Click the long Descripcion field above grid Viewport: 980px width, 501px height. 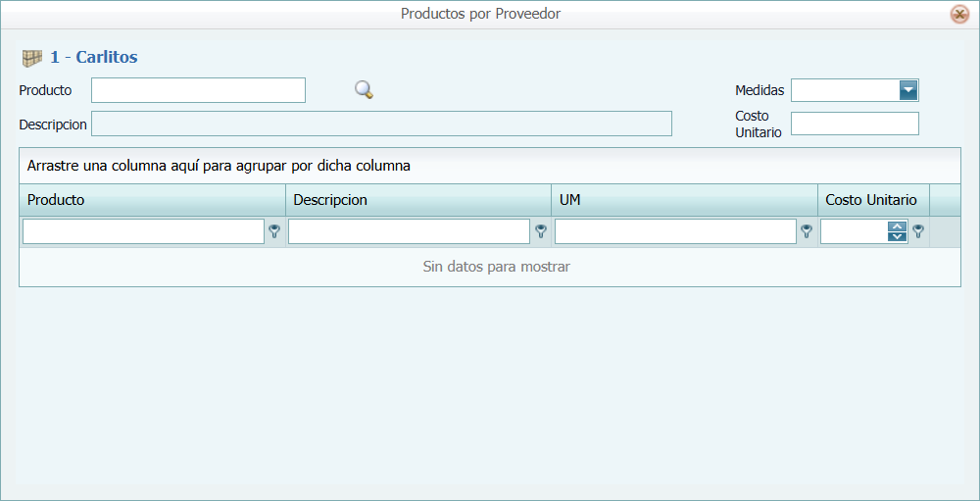[381, 124]
